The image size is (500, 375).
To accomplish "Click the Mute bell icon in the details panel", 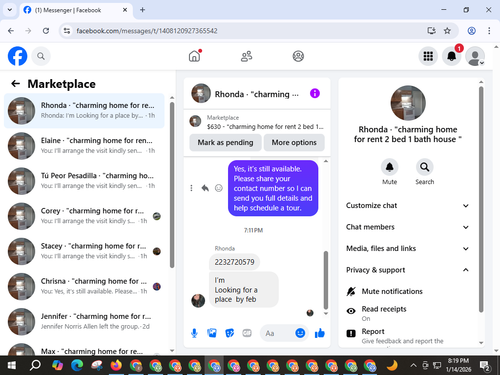I will pyautogui.click(x=389, y=167).
